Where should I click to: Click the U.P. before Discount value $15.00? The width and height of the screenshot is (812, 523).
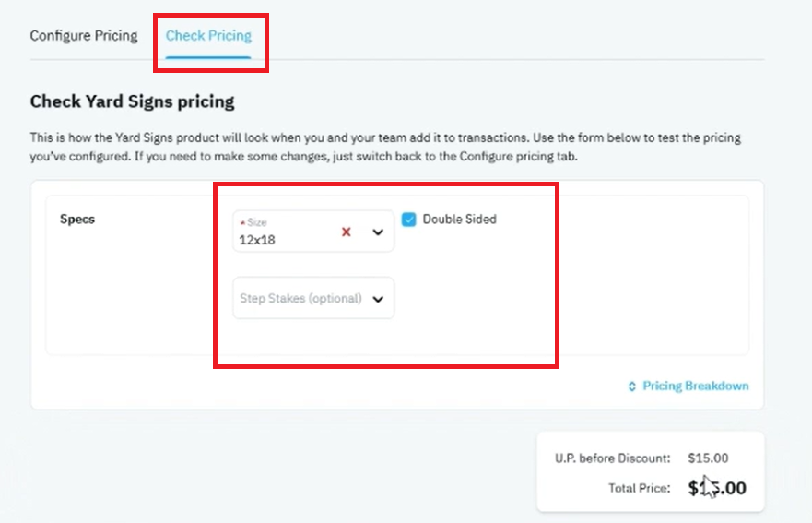coord(708,458)
